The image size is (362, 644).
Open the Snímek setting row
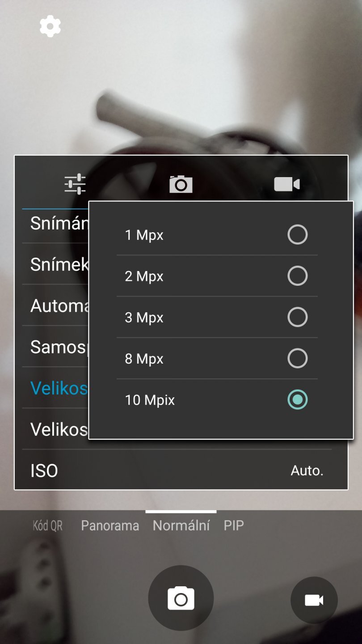point(59,265)
